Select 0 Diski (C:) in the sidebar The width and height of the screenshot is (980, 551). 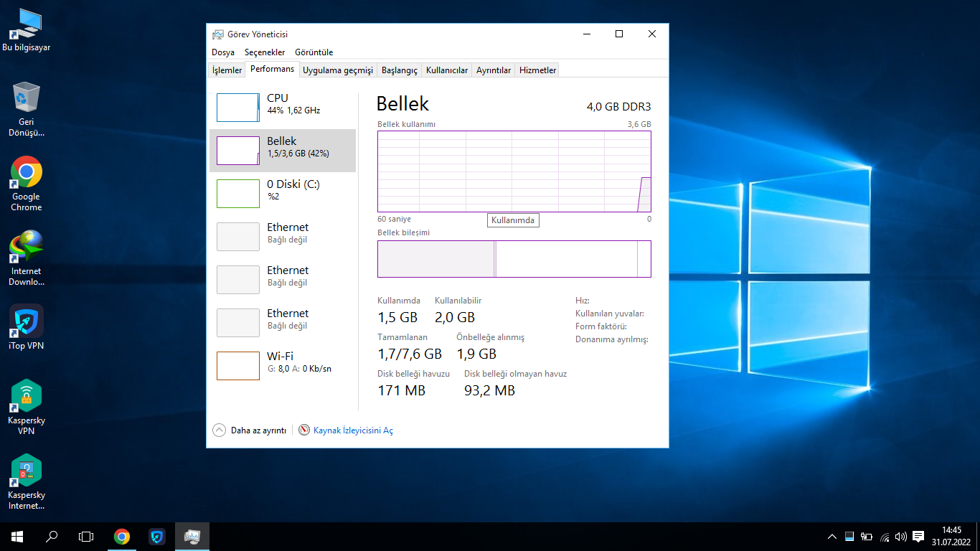[283, 194]
